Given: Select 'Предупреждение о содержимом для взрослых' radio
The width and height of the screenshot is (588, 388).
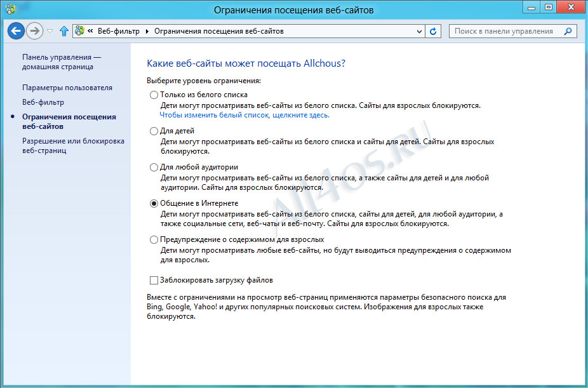Looking at the screenshot, I should coord(154,239).
